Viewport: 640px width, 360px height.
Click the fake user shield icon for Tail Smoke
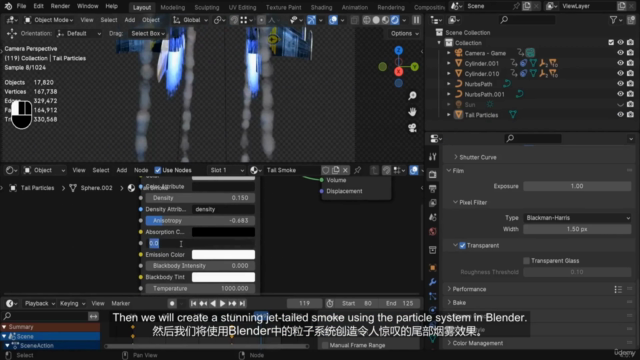click(326, 170)
